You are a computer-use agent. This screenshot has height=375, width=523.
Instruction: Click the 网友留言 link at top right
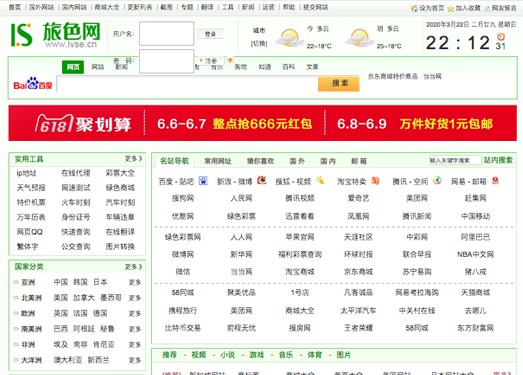501,8
